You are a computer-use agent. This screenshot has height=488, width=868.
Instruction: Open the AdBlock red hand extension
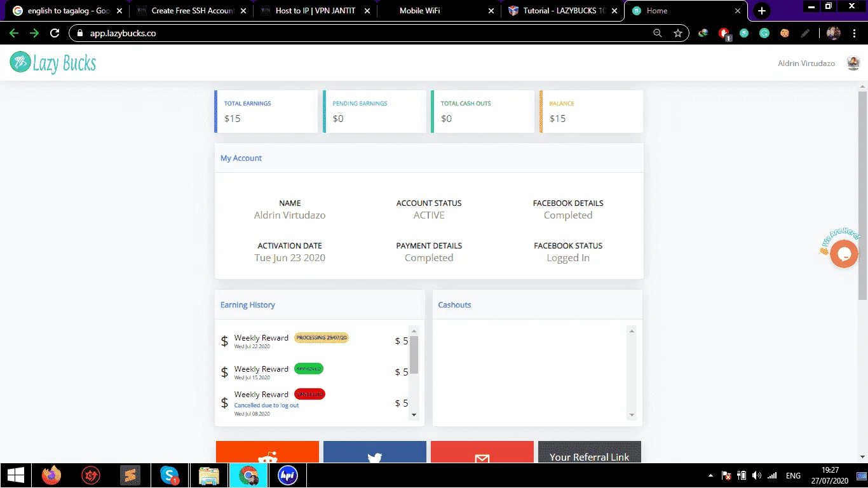click(x=724, y=34)
